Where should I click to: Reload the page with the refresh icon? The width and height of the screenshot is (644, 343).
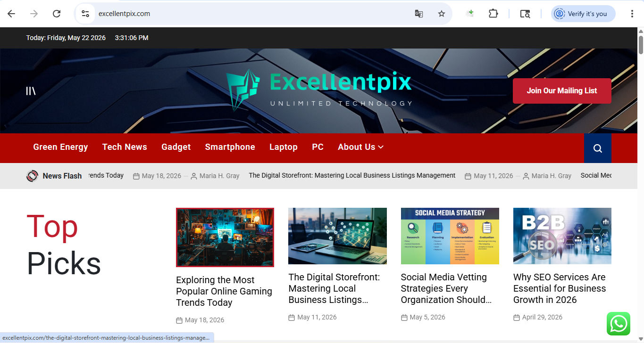pyautogui.click(x=57, y=14)
